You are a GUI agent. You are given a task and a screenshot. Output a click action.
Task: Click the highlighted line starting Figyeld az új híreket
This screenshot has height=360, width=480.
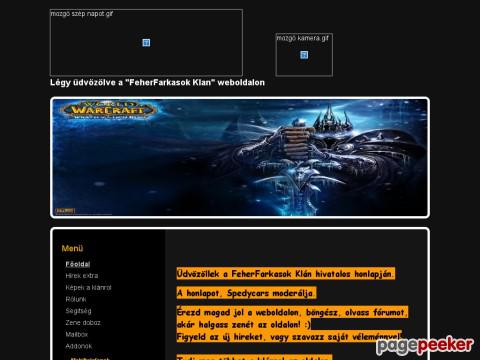pyautogui.click(x=289, y=337)
